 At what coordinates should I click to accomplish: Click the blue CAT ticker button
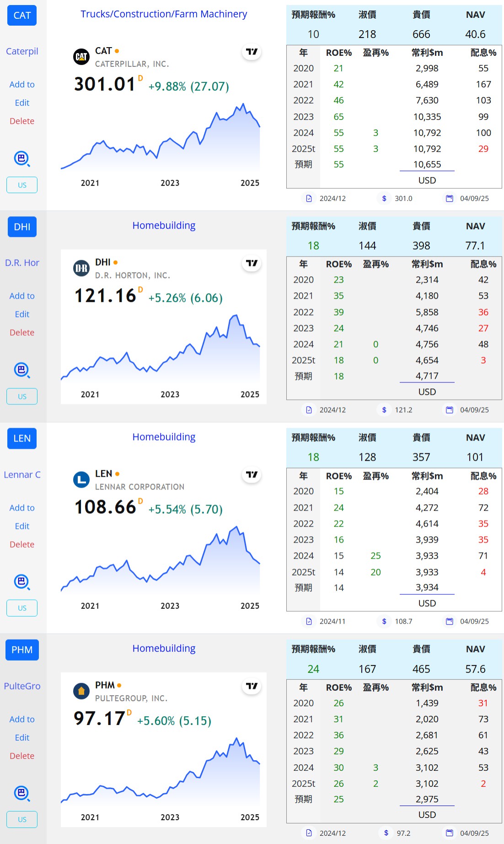point(22,16)
